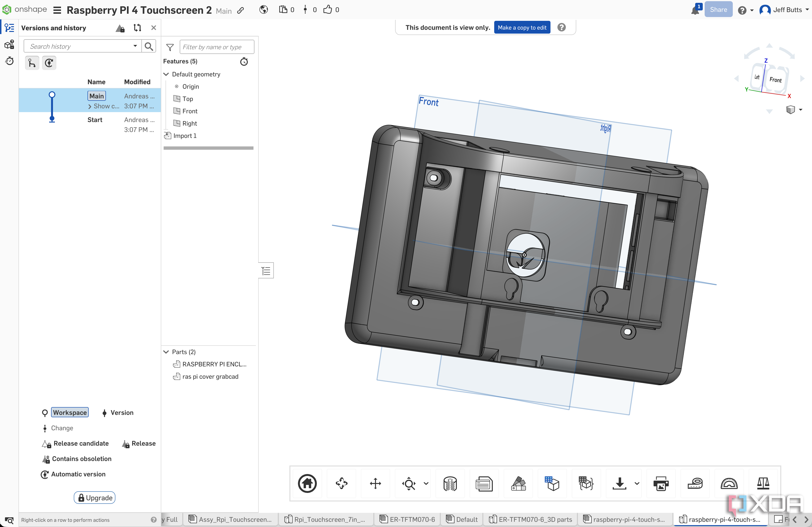812x527 pixels.
Task: Close the Versions and history panel
Action: [153, 28]
